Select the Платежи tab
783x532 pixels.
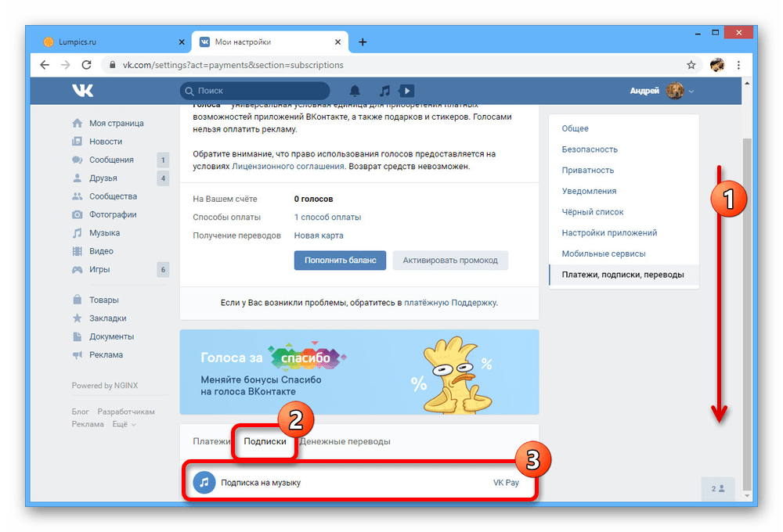click(x=211, y=441)
